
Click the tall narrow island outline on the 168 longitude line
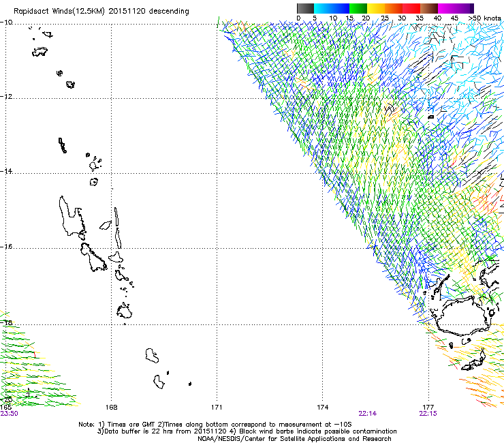click(x=116, y=218)
